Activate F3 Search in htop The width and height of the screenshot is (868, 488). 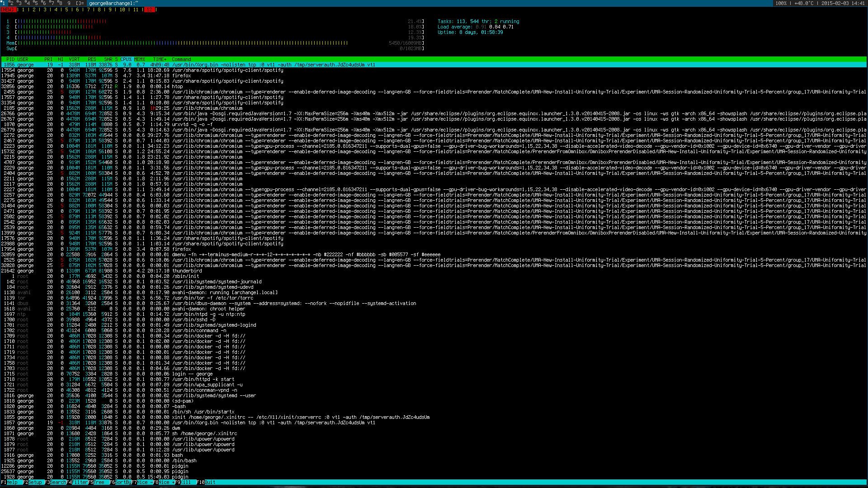55,482
